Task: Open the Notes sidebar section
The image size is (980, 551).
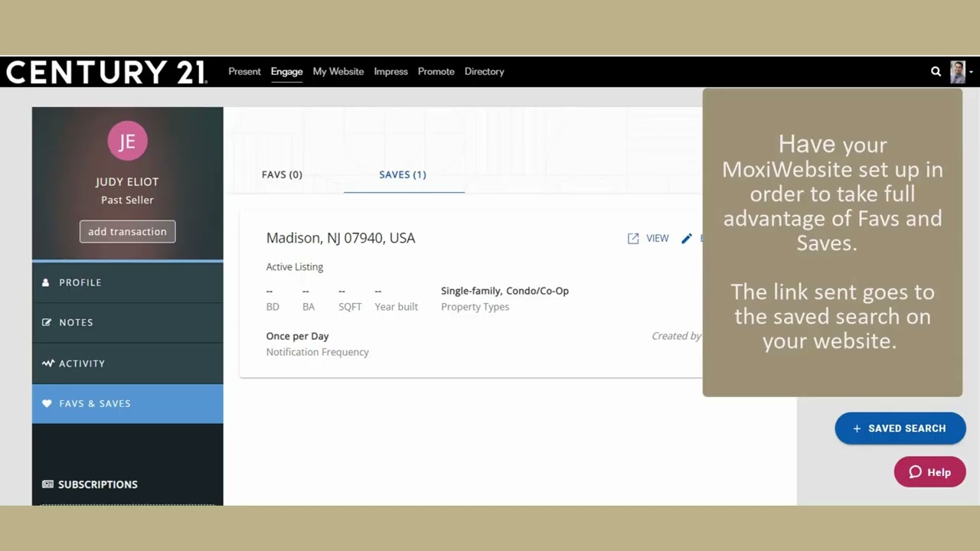Action: click(127, 322)
